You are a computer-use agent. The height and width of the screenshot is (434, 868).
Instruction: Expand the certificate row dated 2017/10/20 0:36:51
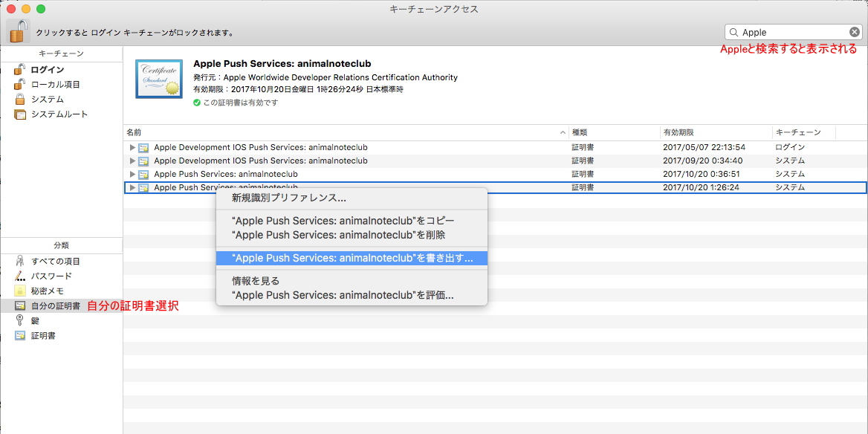(x=132, y=175)
